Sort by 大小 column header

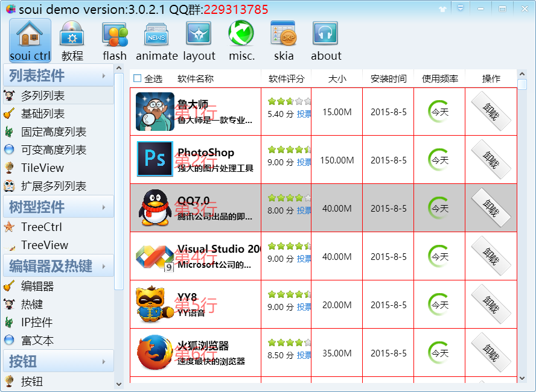(x=337, y=78)
